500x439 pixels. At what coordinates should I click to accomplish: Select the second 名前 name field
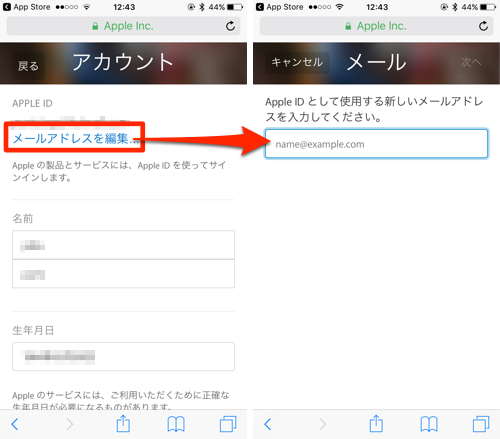pyautogui.click(x=123, y=274)
